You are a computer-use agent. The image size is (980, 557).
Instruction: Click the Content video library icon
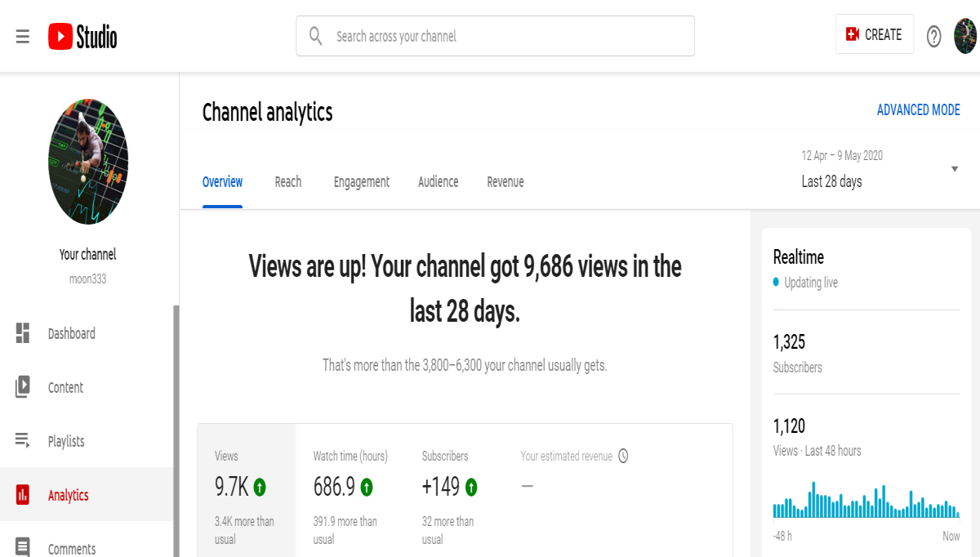23,387
